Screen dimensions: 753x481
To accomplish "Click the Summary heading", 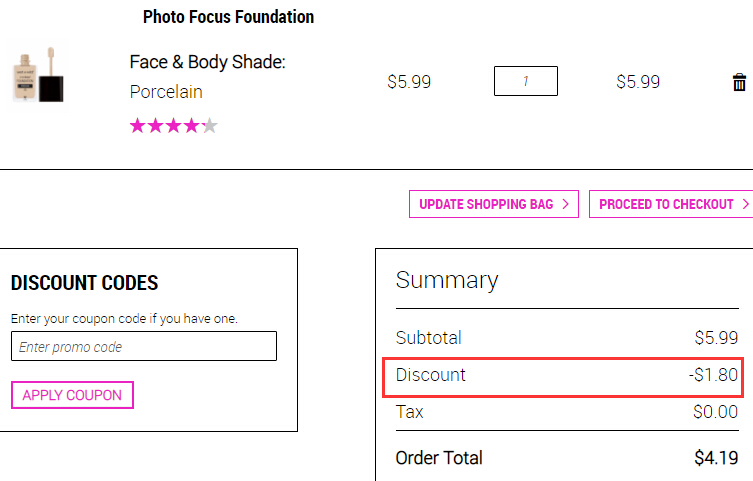I will coord(447,280).
